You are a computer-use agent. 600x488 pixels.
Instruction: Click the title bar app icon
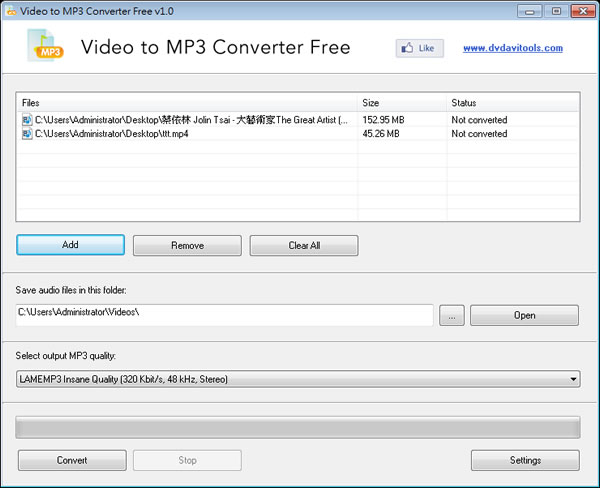pos(11,10)
